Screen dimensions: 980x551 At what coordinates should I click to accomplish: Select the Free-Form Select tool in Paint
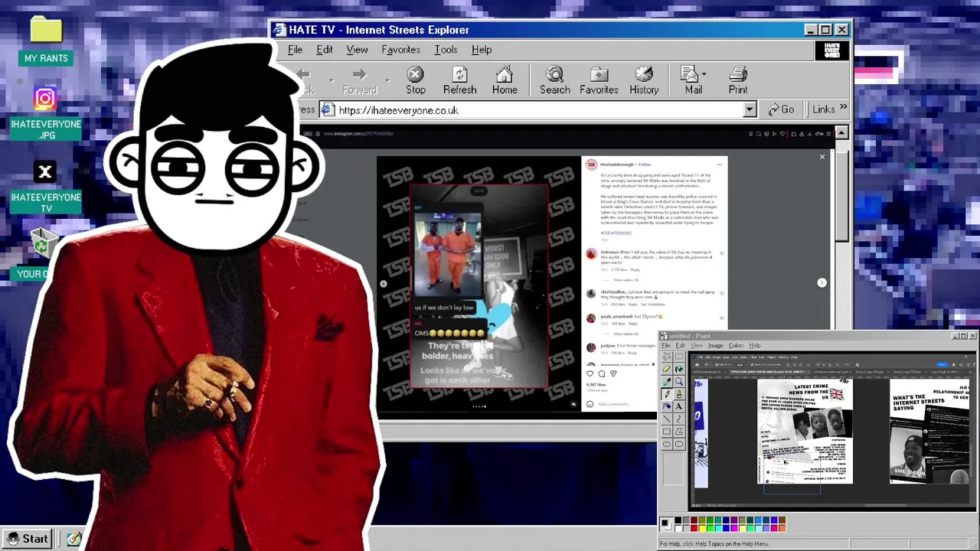(x=667, y=357)
